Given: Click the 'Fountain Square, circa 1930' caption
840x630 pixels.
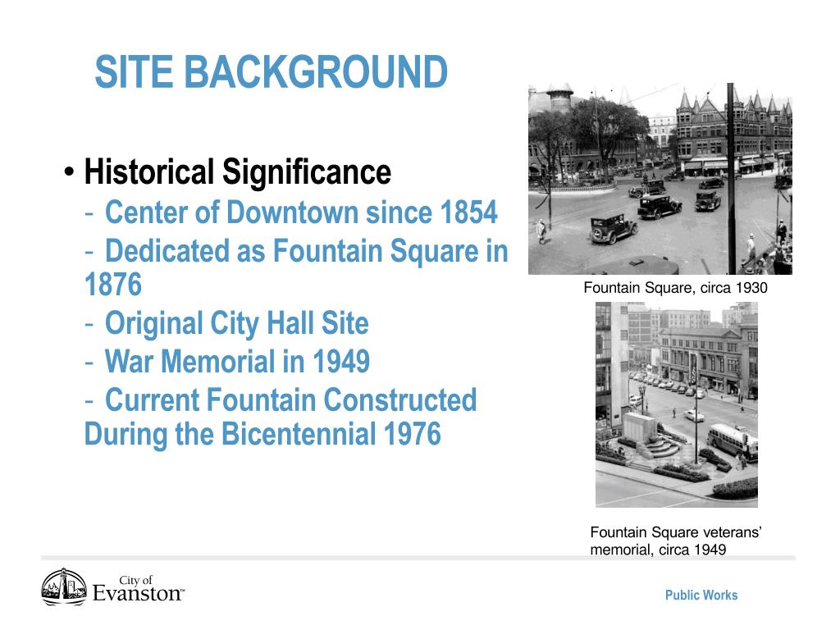Looking at the screenshot, I should pos(676,288).
